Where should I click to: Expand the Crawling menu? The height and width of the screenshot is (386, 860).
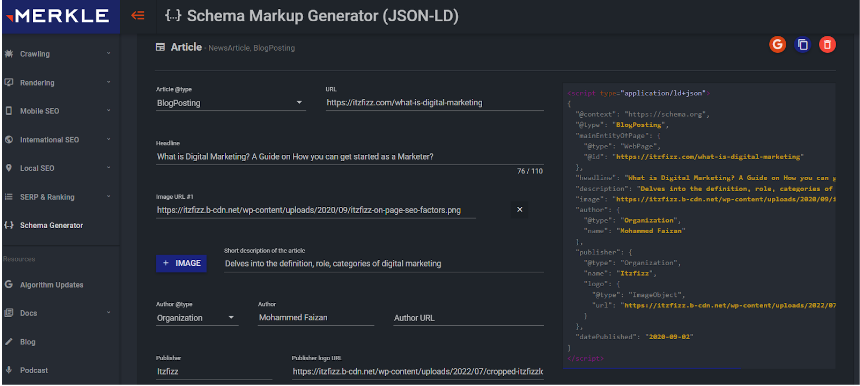(109, 53)
